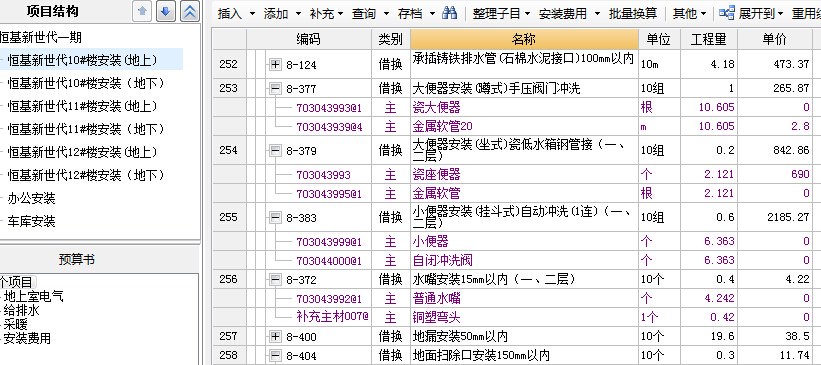This screenshot has width=821, height=365.
Task: Click the 单位 column header
Action: point(658,39)
